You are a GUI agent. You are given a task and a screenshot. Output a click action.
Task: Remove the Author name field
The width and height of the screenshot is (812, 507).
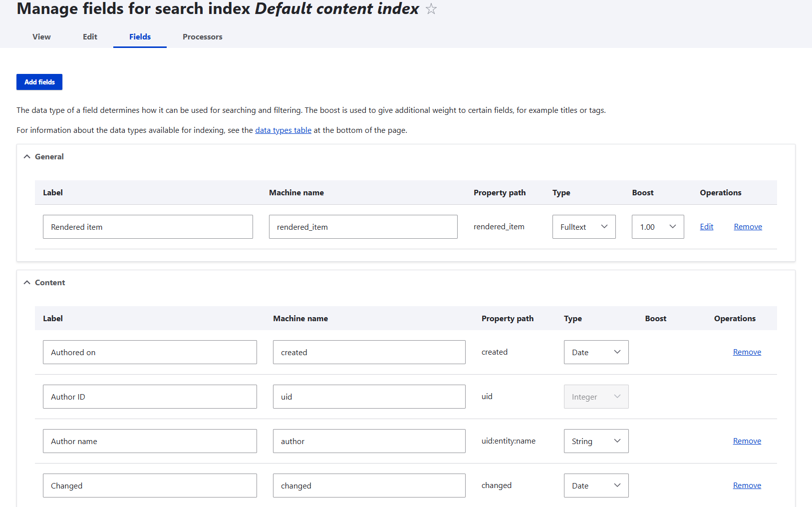pyautogui.click(x=747, y=441)
